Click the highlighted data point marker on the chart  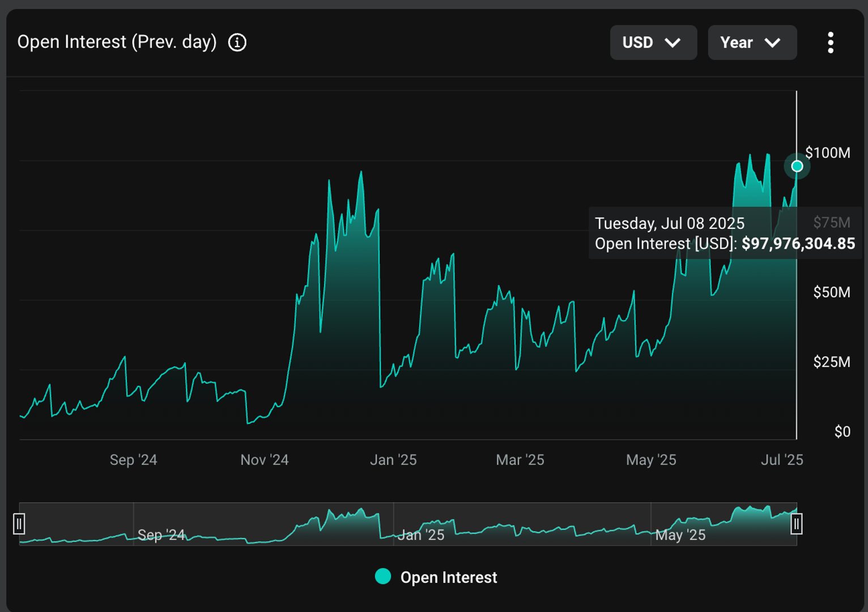tap(797, 166)
